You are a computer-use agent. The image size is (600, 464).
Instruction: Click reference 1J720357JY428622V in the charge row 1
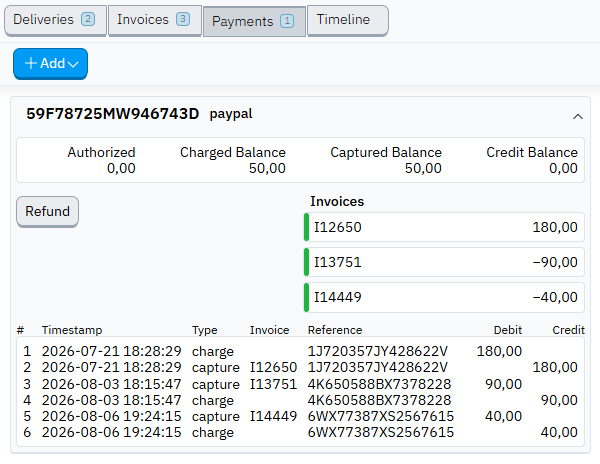point(377,351)
